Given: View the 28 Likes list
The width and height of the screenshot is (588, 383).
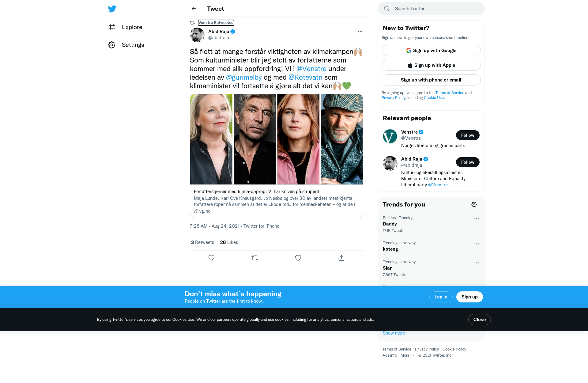Looking at the screenshot, I should pos(229,242).
